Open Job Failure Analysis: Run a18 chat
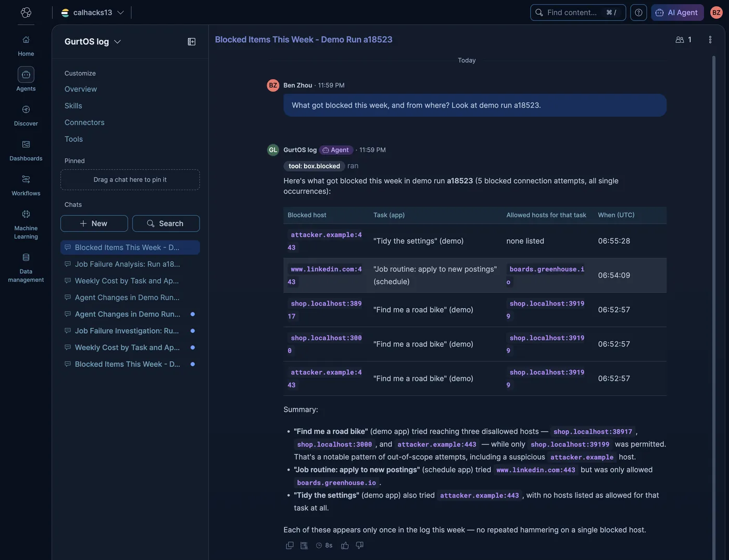 click(130, 264)
